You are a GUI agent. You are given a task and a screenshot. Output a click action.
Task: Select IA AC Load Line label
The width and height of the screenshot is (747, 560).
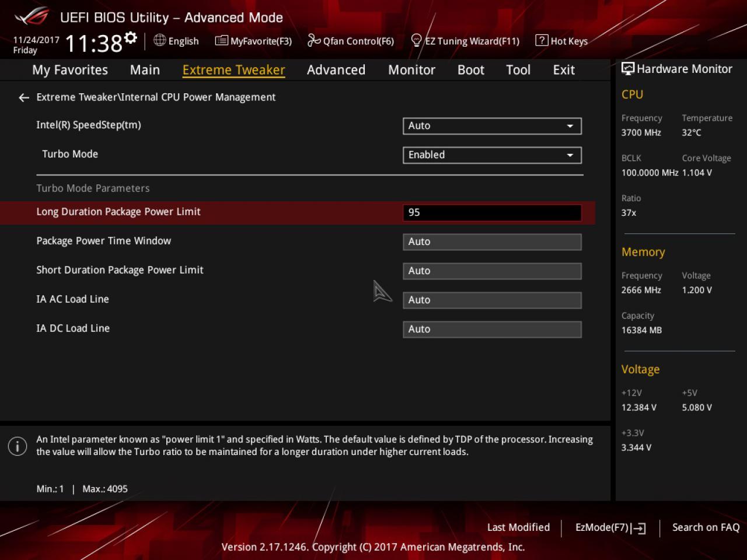point(72,299)
